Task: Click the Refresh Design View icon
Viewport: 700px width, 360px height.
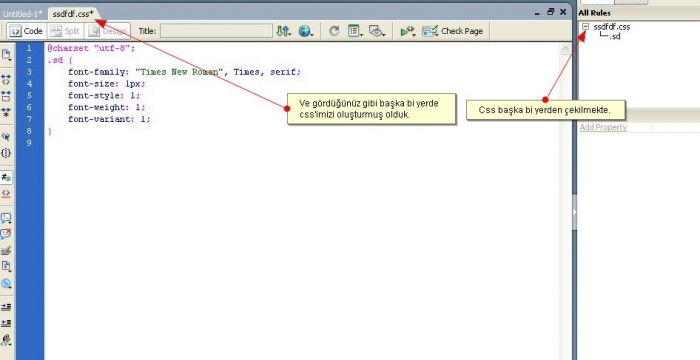Action: (x=334, y=31)
